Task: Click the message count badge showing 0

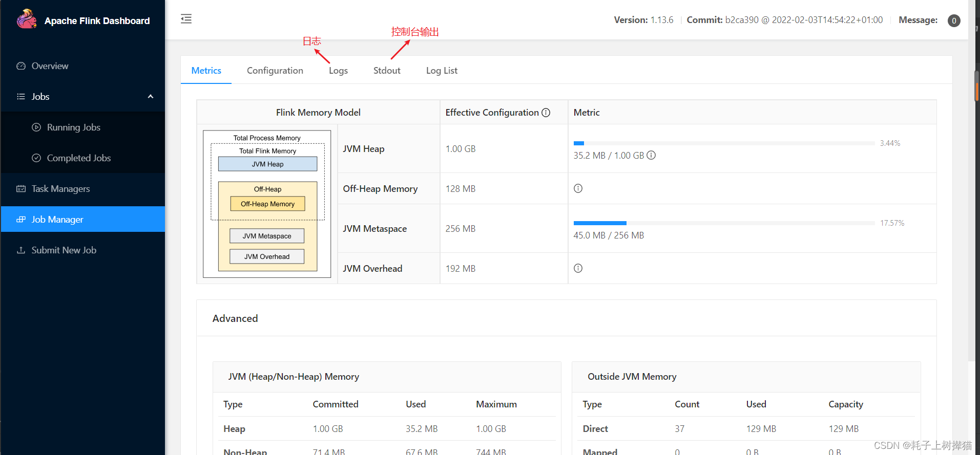Action: [x=954, y=20]
